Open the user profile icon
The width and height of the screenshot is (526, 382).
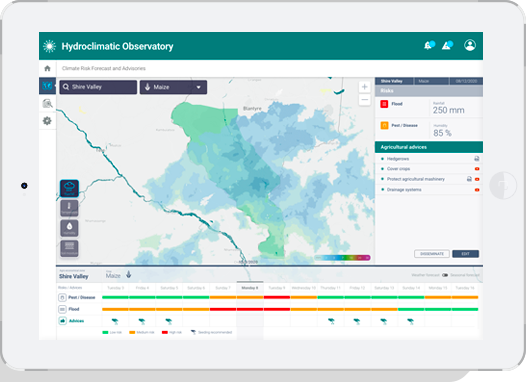coord(470,45)
